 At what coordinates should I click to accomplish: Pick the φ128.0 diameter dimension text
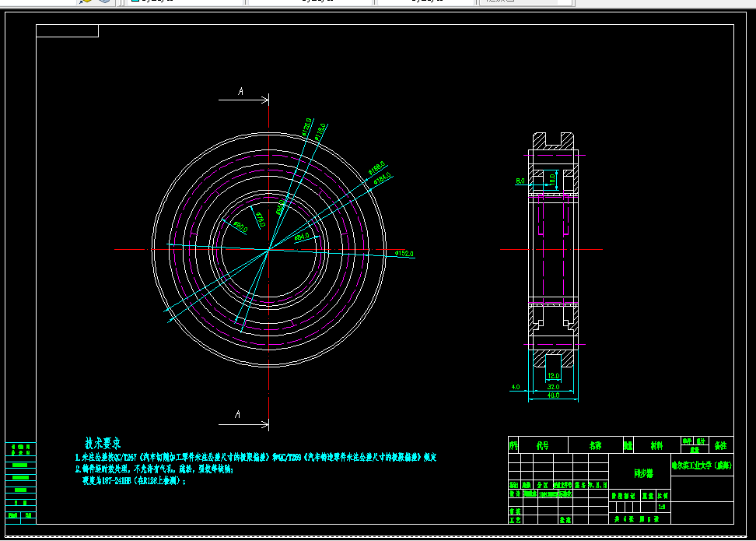306,126
